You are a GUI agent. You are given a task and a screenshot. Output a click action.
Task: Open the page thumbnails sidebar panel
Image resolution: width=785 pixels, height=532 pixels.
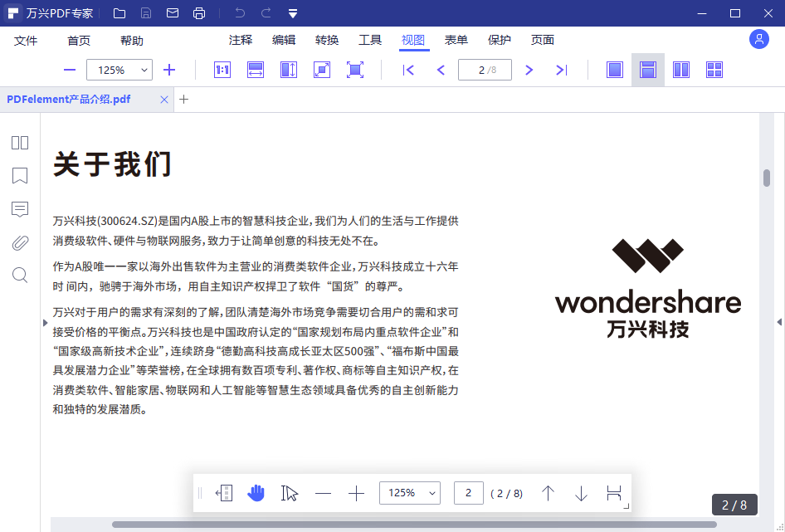(19, 142)
